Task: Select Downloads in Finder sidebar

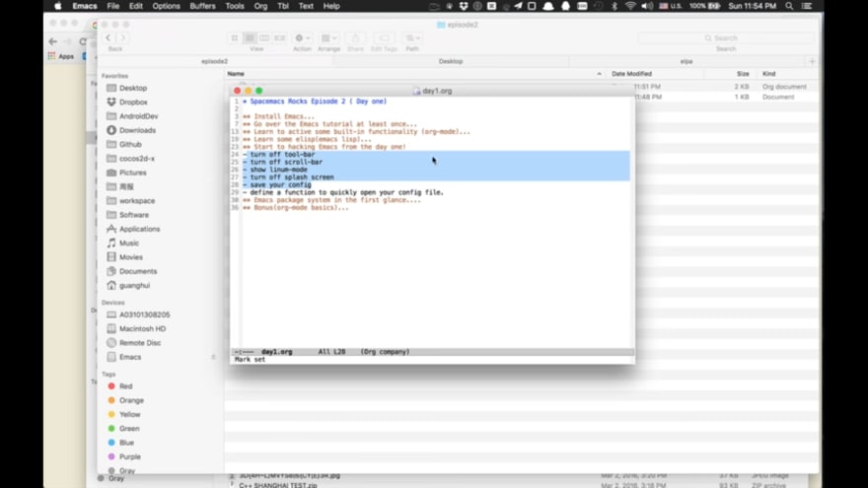Action: [x=137, y=130]
